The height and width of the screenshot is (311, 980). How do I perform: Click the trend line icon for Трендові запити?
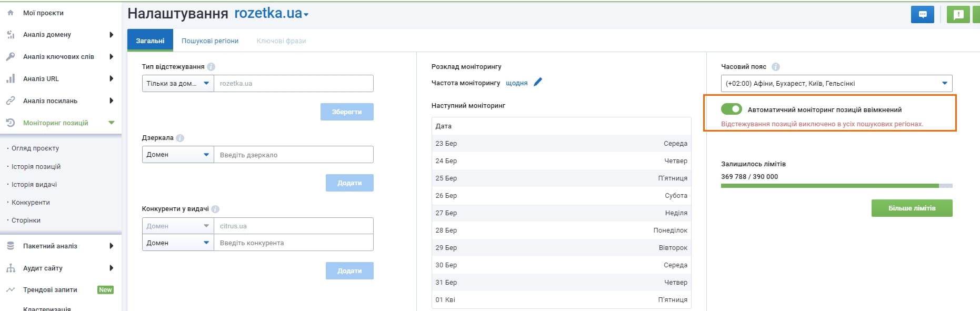click(x=11, y=290)
